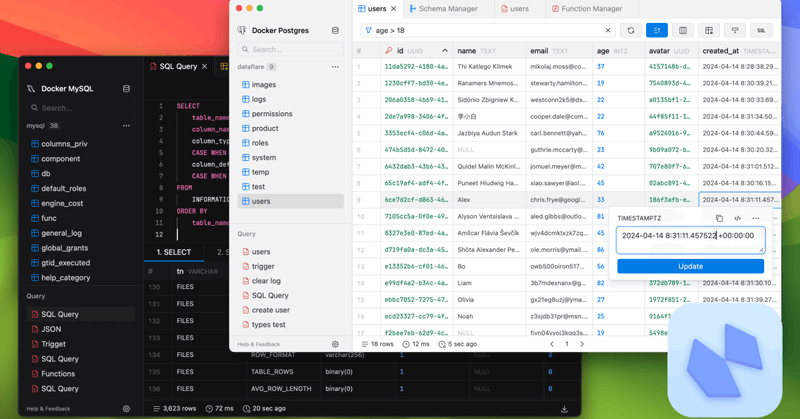Viewport: 800px width, 419px height.
Task: Sort by the id column arrow
Action: point(445,51)
